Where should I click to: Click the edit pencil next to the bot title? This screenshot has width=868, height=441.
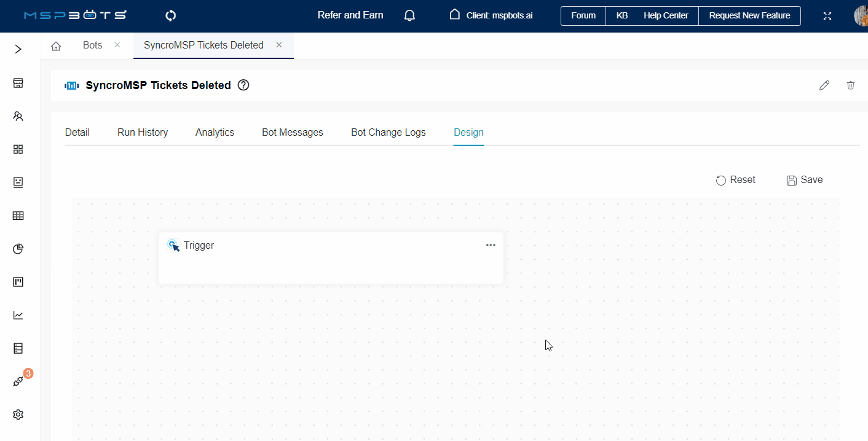pos(824,85)
